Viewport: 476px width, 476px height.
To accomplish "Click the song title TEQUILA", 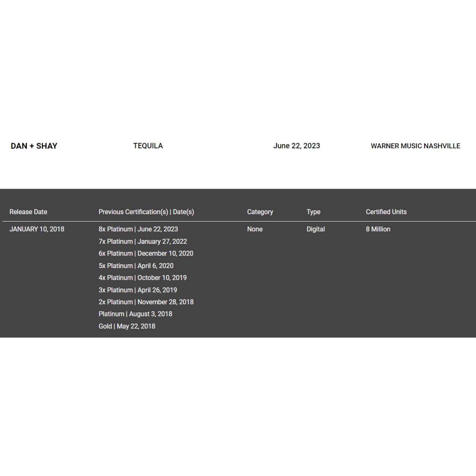I will tap(148, 146).
